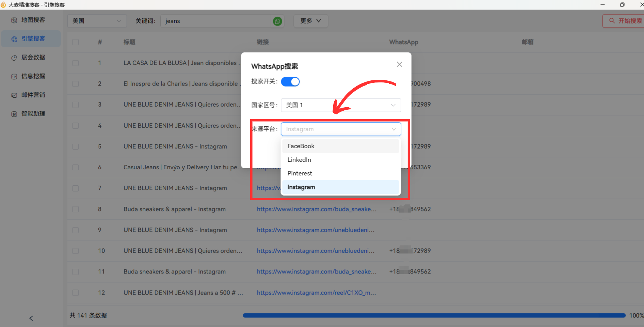
Task: Click the WhatsApp column header
Action: pos(404,42)
